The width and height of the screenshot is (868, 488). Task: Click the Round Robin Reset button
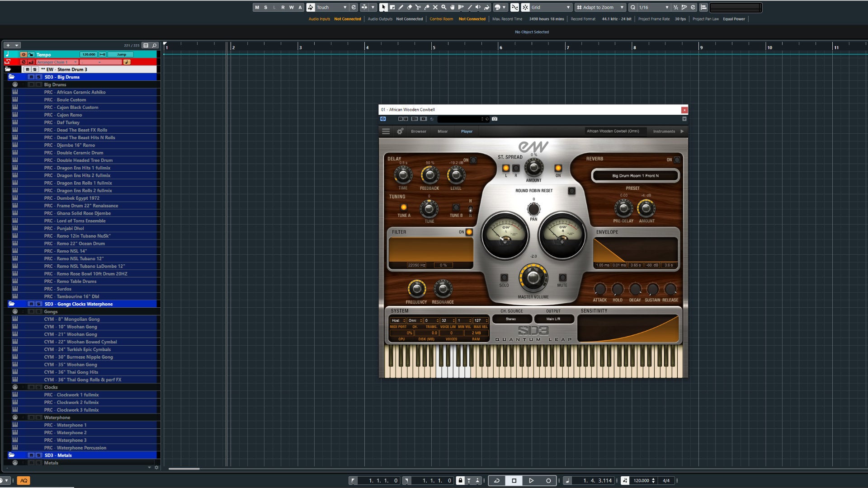pyautogui.click(x=570, y=190)
